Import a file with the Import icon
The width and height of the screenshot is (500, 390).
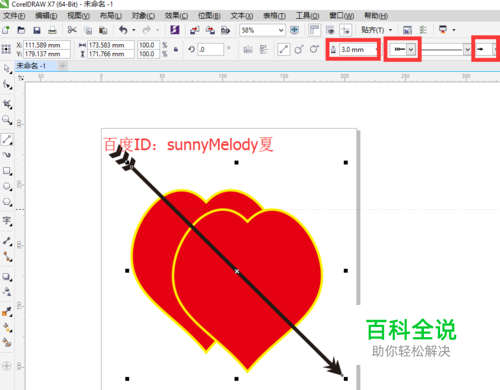194,30
